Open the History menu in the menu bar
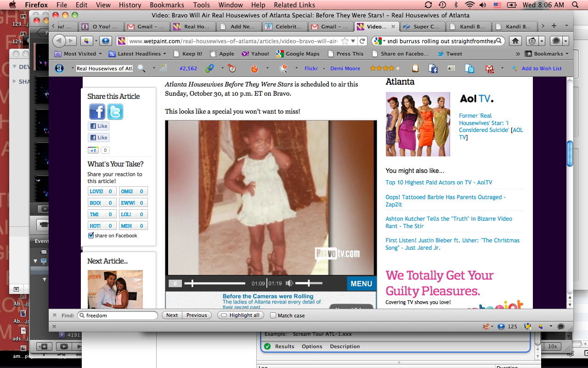 pyautogui.click(x=130, y=5)
